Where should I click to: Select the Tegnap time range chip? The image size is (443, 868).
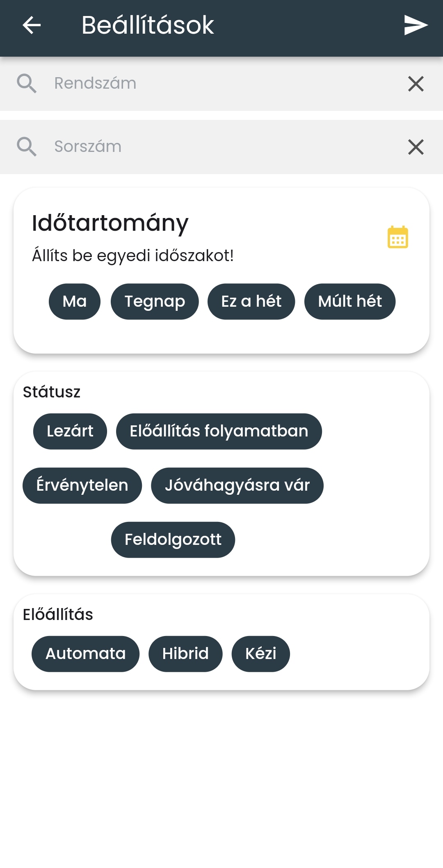point(155,301)
